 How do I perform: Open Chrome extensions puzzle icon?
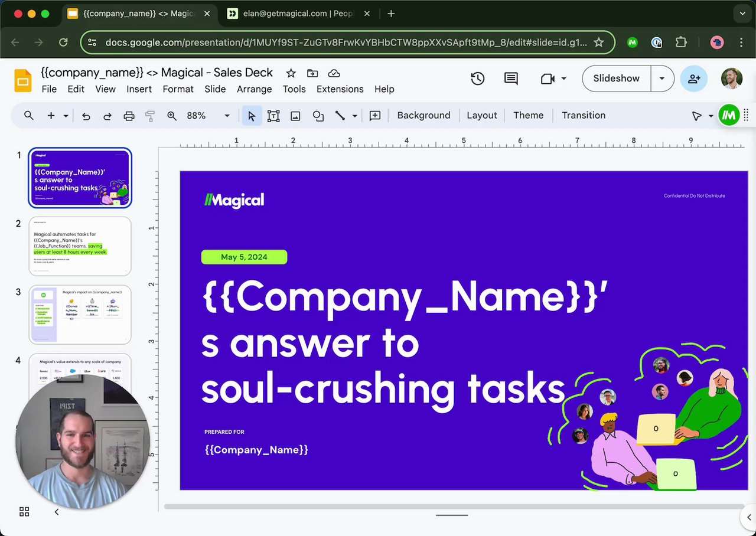pyautogui.click(x=681, y=43)
